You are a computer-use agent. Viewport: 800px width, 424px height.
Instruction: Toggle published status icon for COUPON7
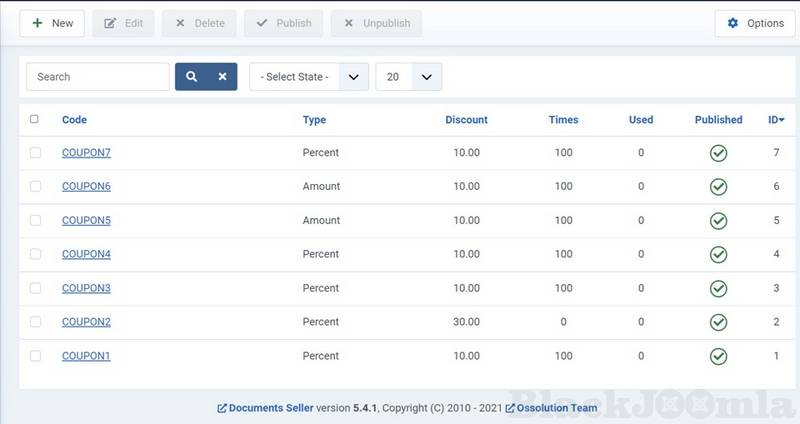718,153
